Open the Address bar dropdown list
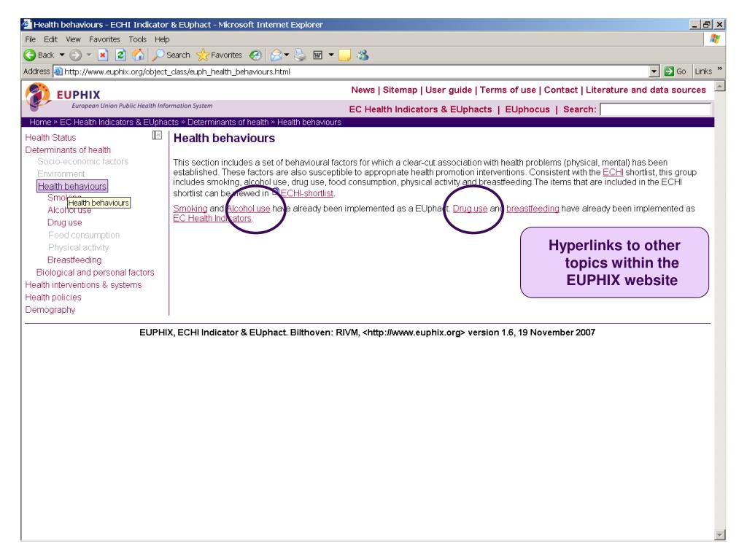The height and width of the screenshot is (560, 747). (x=654, y=71)
